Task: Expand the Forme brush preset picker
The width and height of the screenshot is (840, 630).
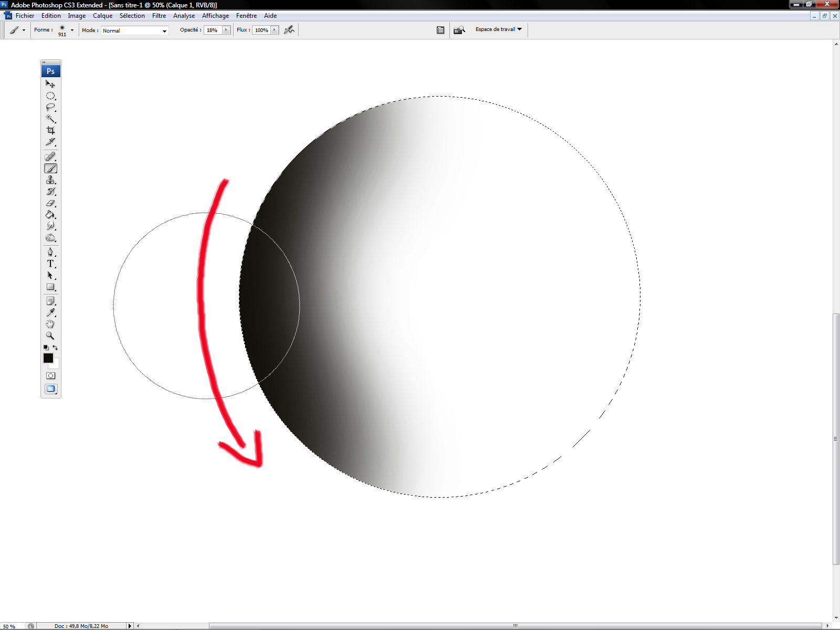Action: coord(72,30)
